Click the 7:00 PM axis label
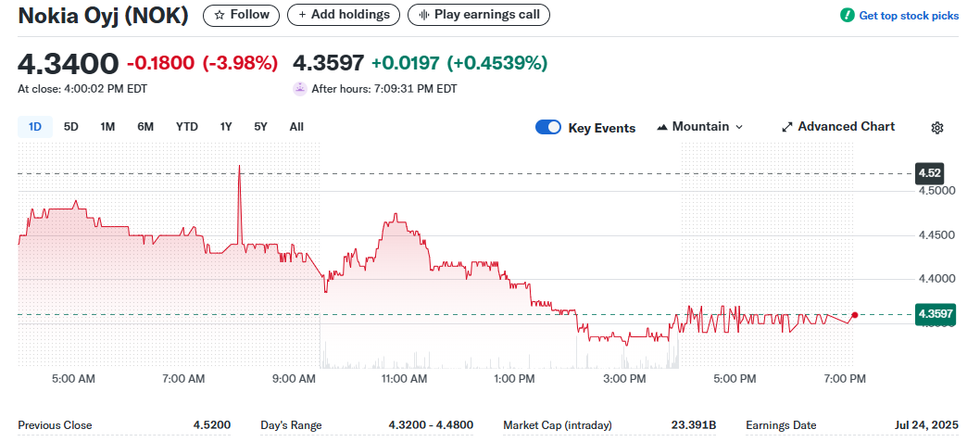 point(845,379)
